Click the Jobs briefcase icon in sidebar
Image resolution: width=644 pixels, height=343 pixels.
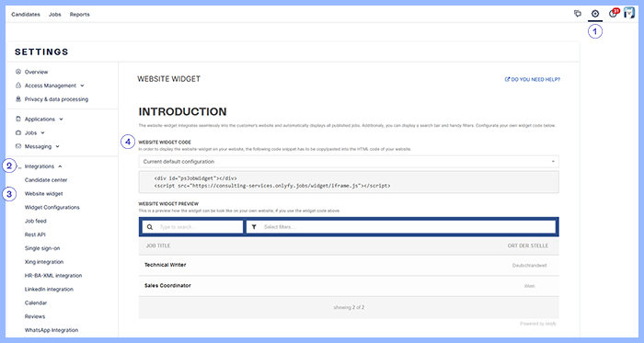(18, 132)
